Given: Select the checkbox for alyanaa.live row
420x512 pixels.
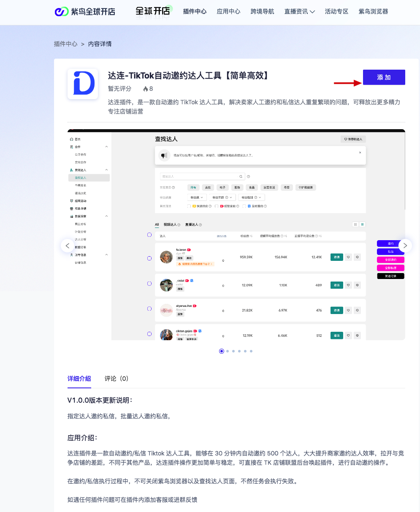Looking at the screenshot, I should pyautogui.click(x=149, y=309).
